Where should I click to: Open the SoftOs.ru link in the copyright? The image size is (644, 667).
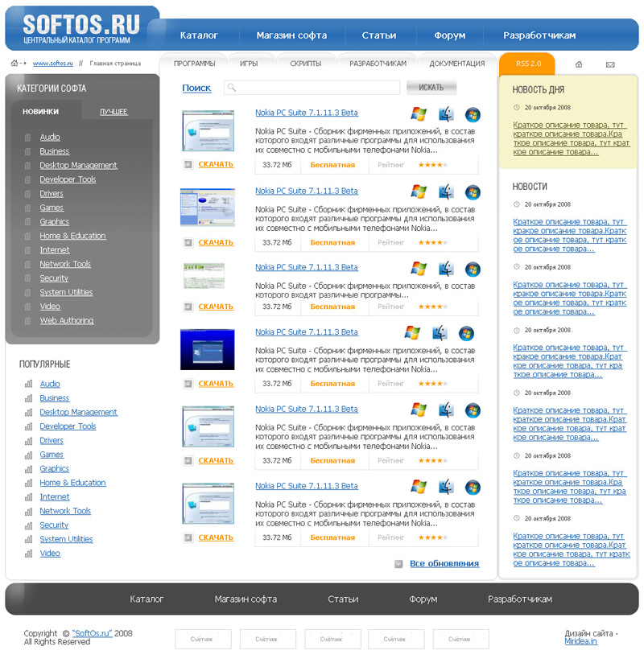point(93,633)
